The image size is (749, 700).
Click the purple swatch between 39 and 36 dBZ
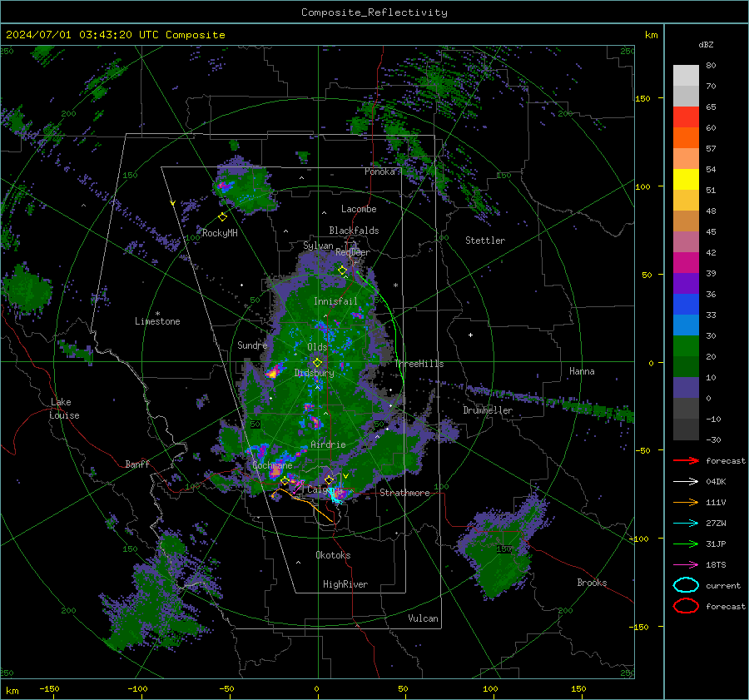tap(686, 284)
